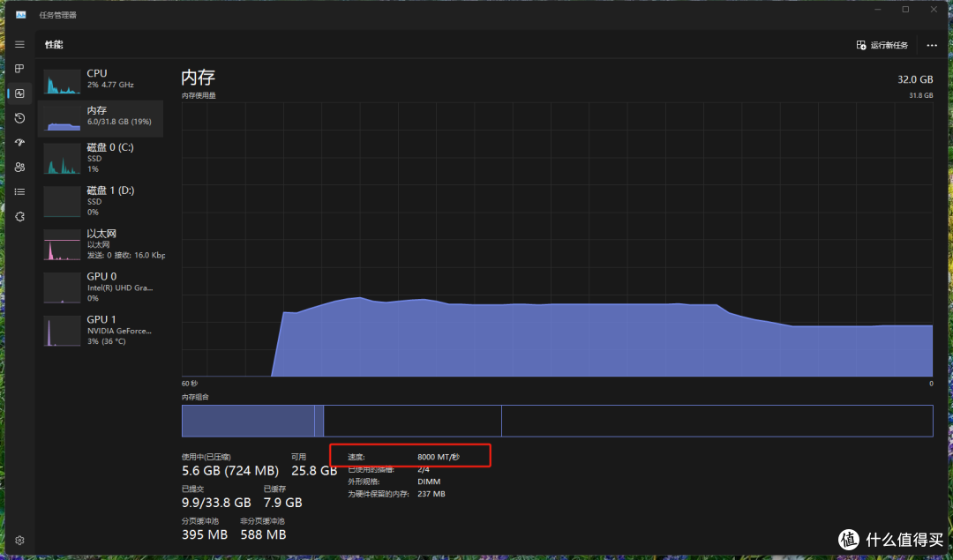The image size is (953, 560).
Task: Click the 9.9/33.8 GB committed value
Action: click(216, 503)
